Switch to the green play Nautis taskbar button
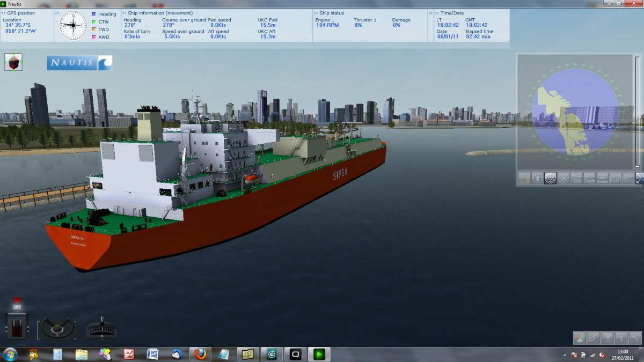 (x=319, y=354)
